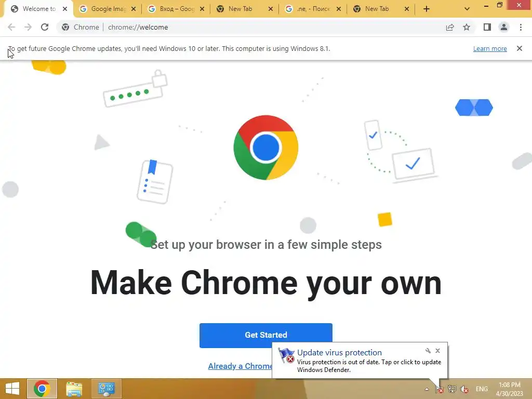Close the Google Images tab
The height and width of the screenshot is (399, 532).
click(134, 9)
